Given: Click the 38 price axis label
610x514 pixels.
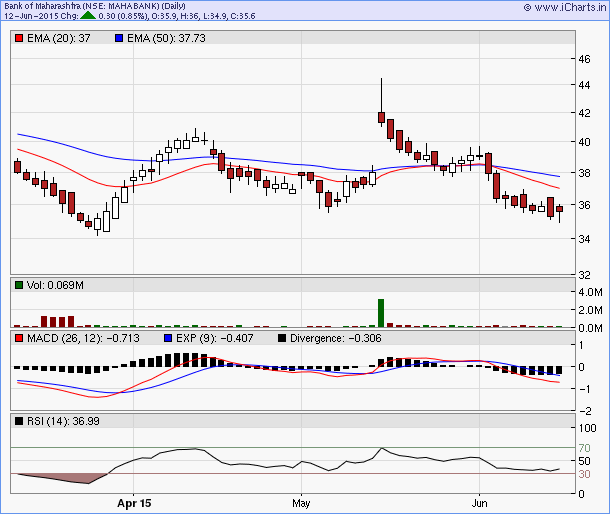Looking at the screenshot, I should pyautogui.click(x=584, y=173).
